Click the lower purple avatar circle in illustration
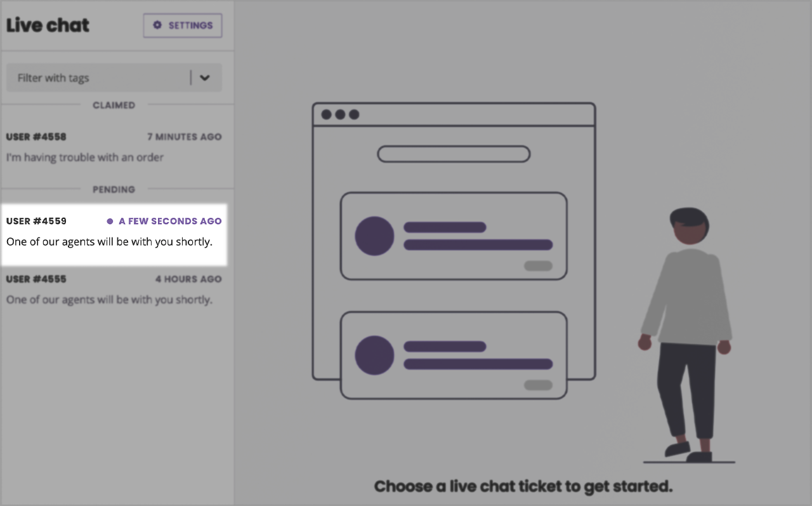 click(x=374, y=356)
